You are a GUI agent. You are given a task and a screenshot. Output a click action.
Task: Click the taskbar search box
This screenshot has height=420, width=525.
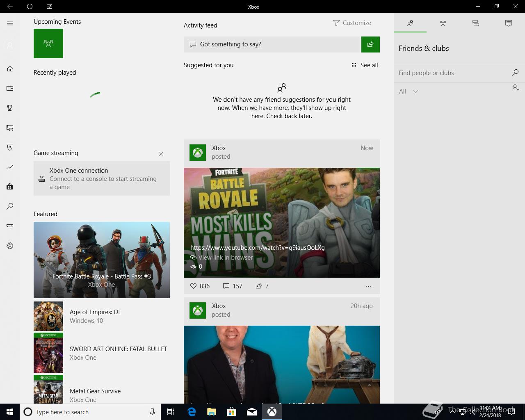pyautogui.click(x=89, y=412)
